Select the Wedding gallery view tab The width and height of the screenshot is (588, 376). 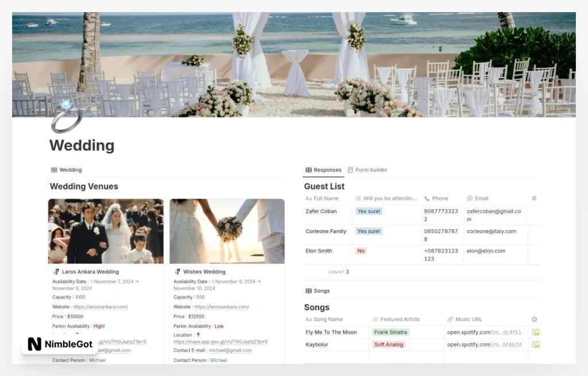pos(67,170)
